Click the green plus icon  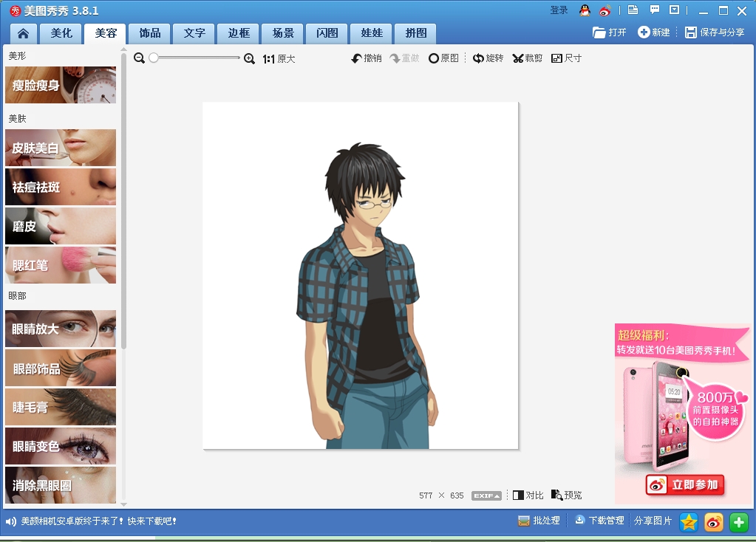tap(739, 522)
